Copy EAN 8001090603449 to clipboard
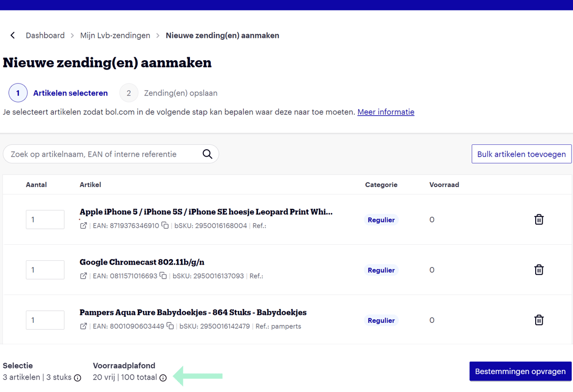Screen dimensions: 573x392 click(170, 326)
